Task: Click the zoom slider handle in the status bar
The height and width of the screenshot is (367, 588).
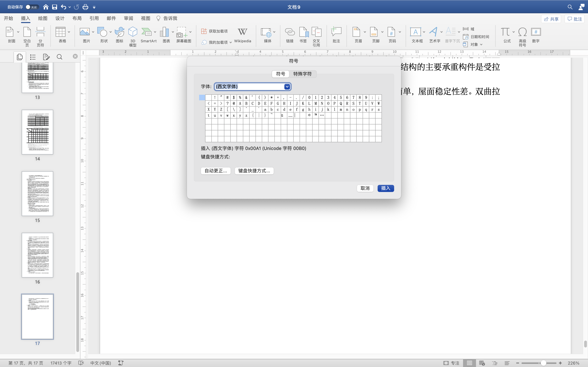Action: pyautogui.click(x=543, y=363)
